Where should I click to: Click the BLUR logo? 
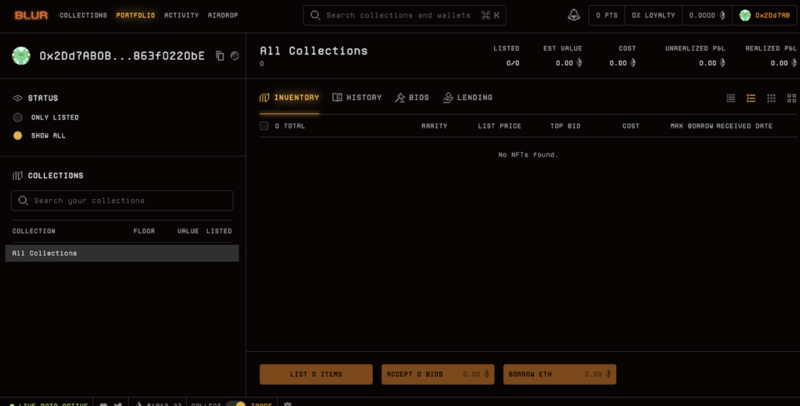[x=31, y=15]
